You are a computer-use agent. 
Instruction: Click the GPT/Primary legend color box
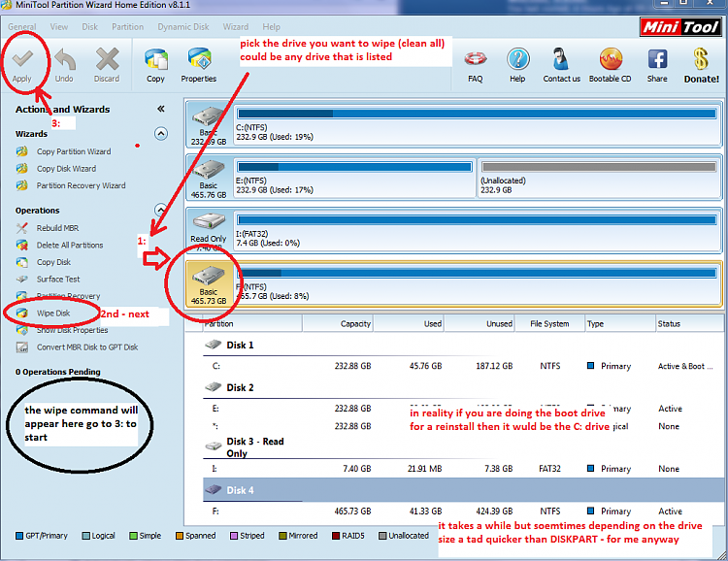click(x=19, y=536)
